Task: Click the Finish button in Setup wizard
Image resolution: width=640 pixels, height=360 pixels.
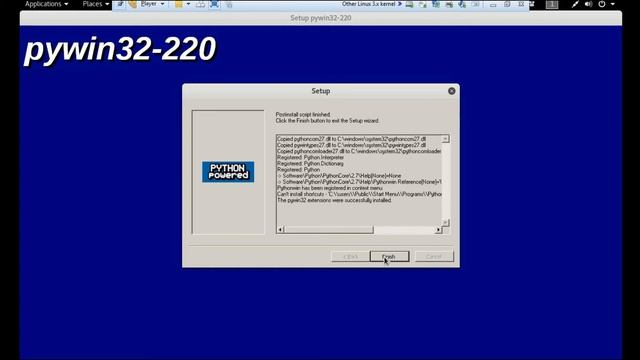Action: coord(389,256)
